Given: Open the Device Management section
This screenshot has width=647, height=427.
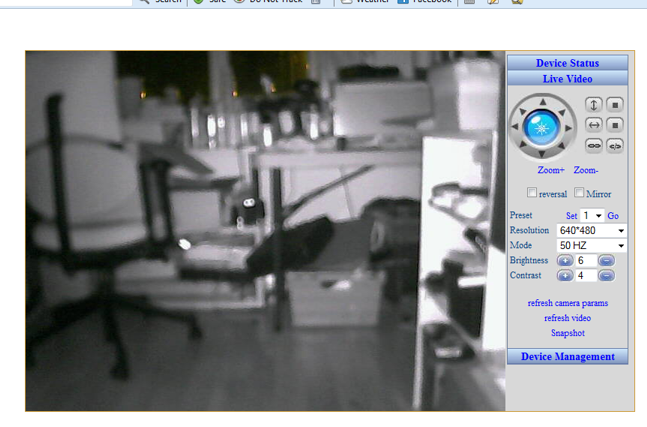Looking at the screenshot, I should [x=567, y=356].
